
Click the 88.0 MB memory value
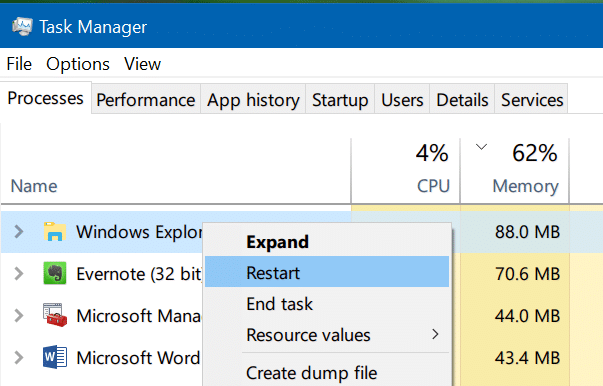pyautogui.click(x=527, y=232)
